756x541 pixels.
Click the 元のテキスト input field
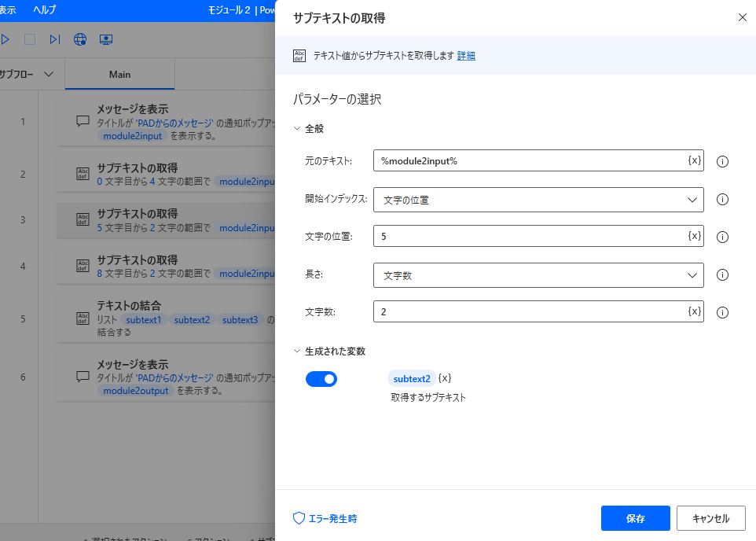538,160
